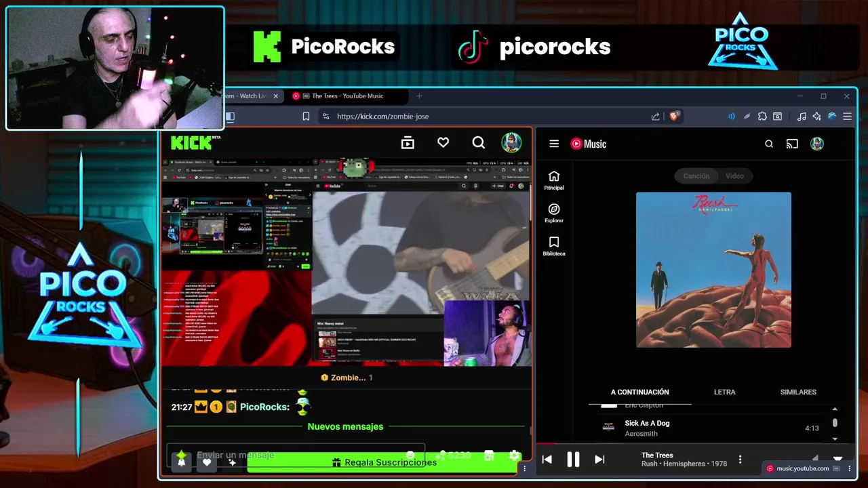Click the Hemispheres album cover art

point(713,270)
